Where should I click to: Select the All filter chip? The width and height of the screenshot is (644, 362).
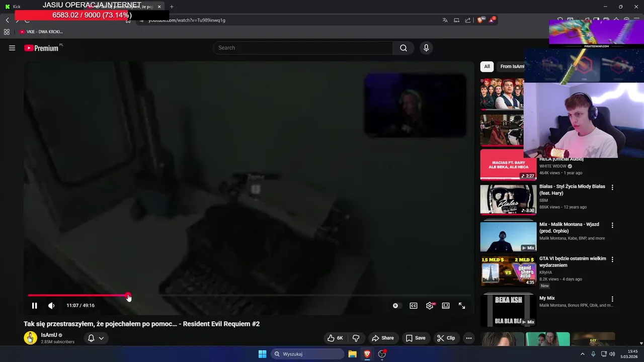pos(487,66)
